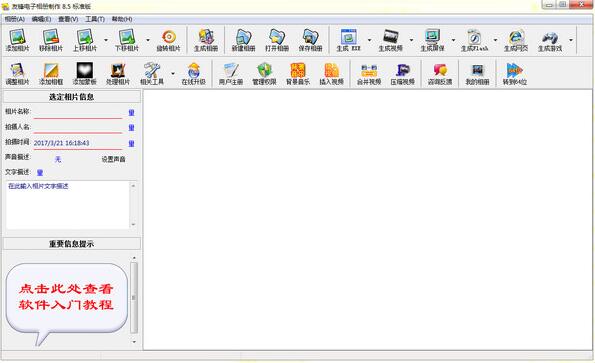Click inside the photo text description box
595x363 pixels.
pyautogui.click(x=68, y=205)
